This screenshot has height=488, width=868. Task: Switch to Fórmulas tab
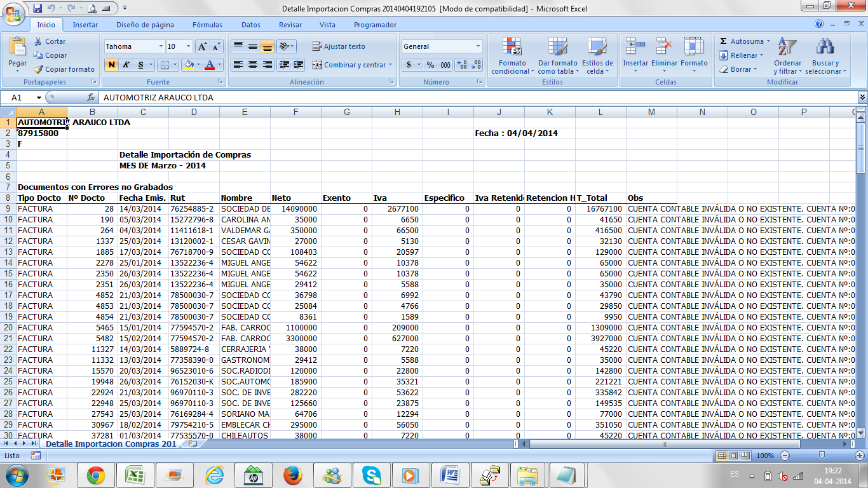207,25
